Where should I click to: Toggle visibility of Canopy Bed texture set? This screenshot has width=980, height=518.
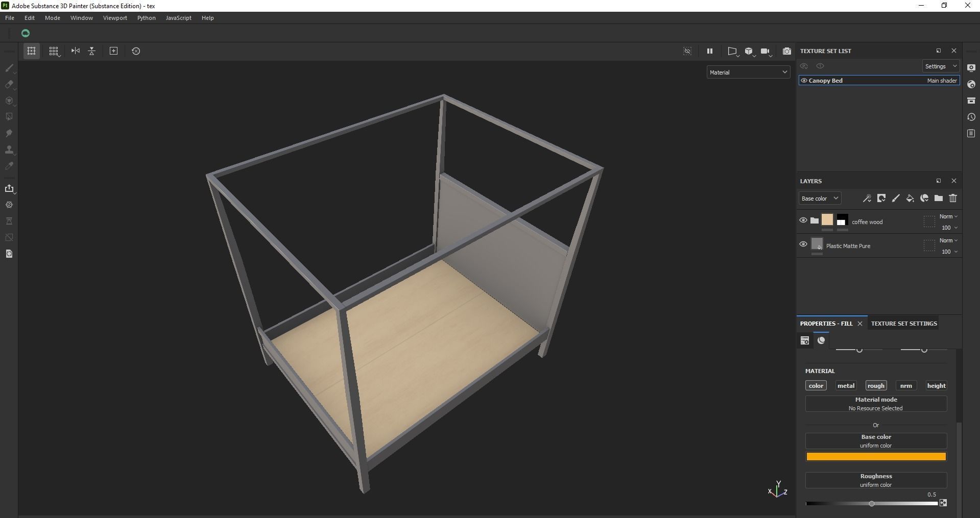(804, 81)
